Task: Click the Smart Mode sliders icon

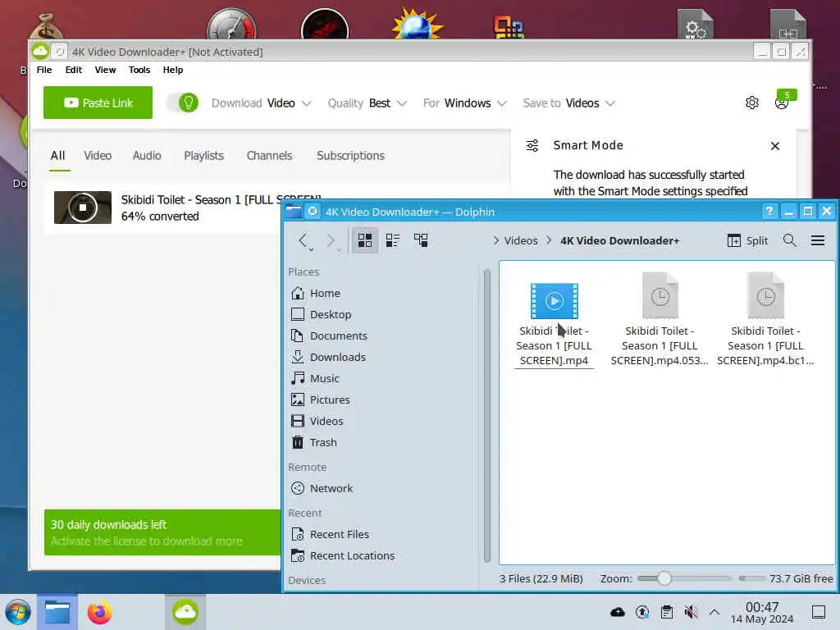Action: point(532,146)
